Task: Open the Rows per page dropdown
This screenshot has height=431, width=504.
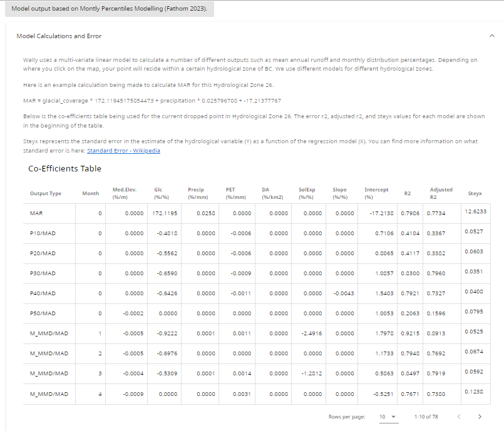Action: (x=388, y=417)
